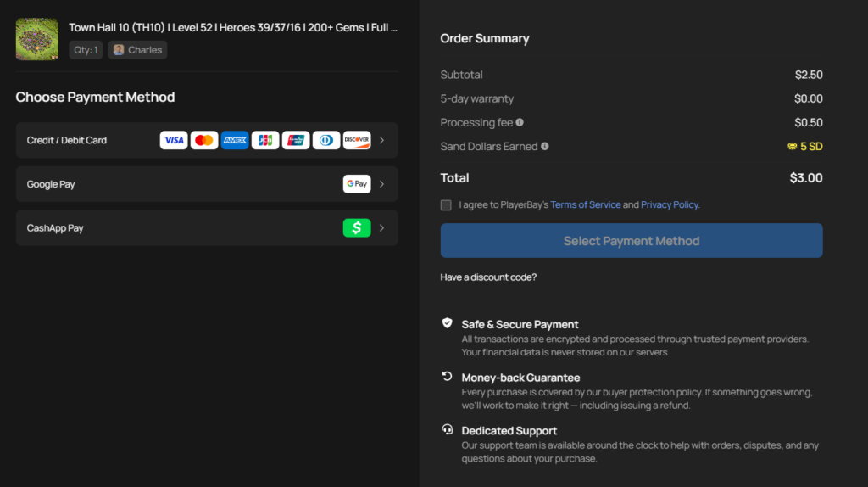This screenshot has height=487, width=868.
Task: Expand the Credit / Debit Card chevron
Action: click(382, 140)
